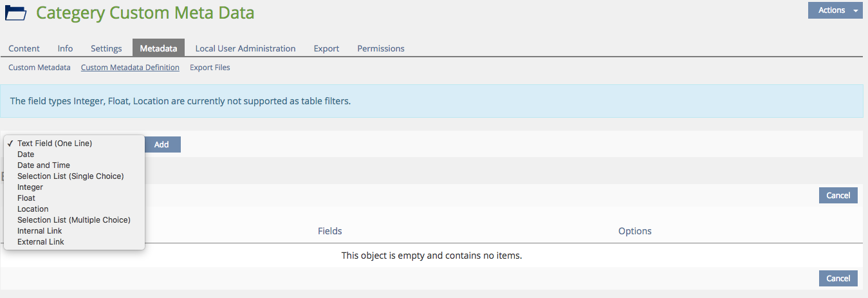The image size is (868, 298).
Task: Click the Export Files sub-tab link
Action: pyautogui.click(x=210, y=68)
